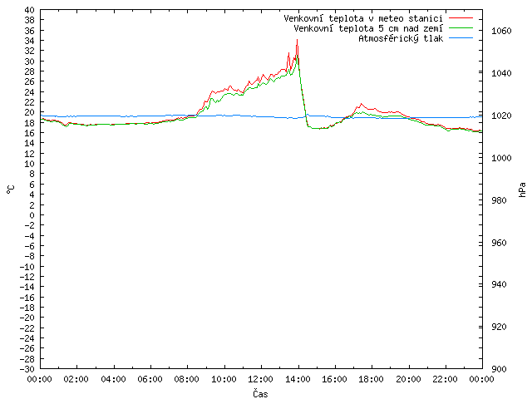Click the right axis value '980'

point(499,200)
